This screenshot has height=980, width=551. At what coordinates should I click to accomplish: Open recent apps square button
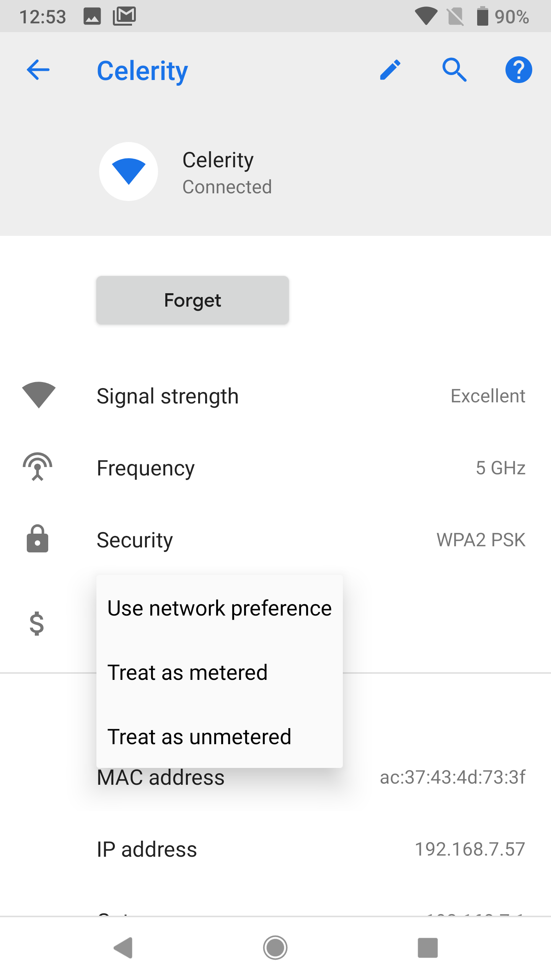427,948
